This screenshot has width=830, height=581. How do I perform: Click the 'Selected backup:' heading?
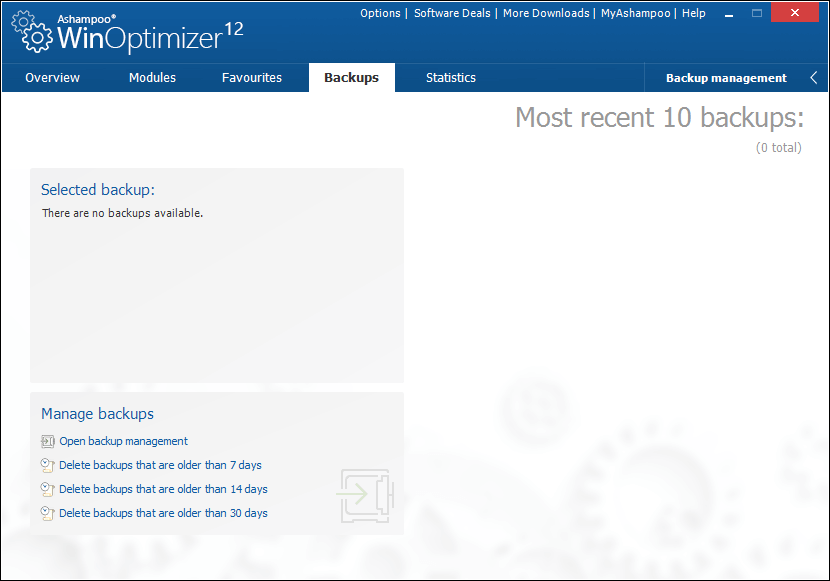click(98, 189)
